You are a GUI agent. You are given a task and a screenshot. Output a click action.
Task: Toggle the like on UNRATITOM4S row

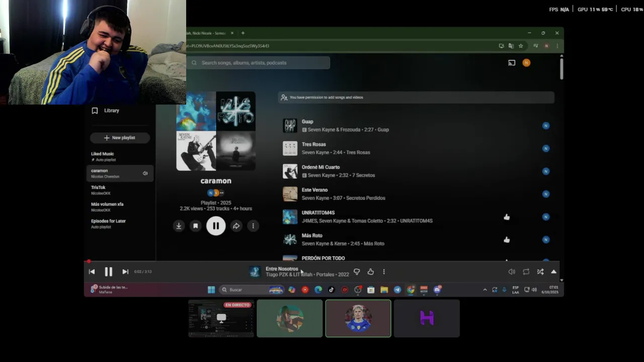pyautogui.click(x=507, y=217)
